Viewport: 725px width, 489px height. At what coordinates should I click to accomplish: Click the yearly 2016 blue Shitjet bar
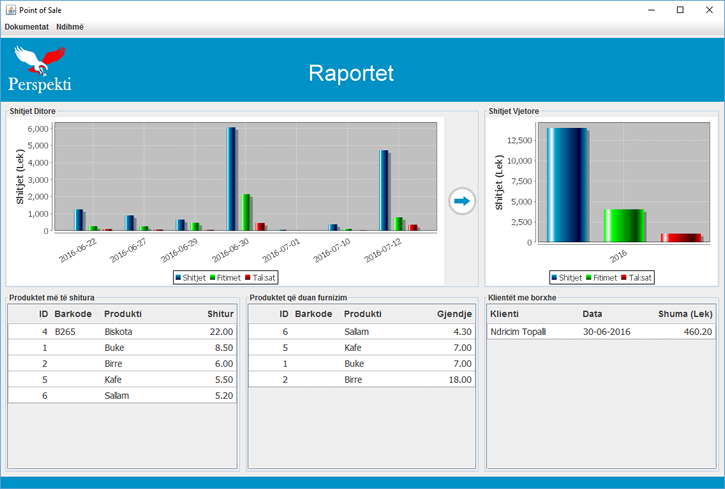coord(567,185)
